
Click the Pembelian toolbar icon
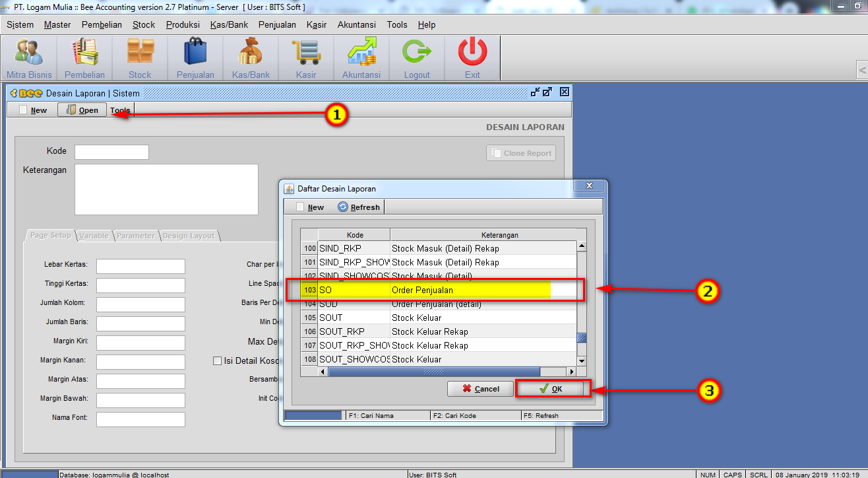[84, 52]
